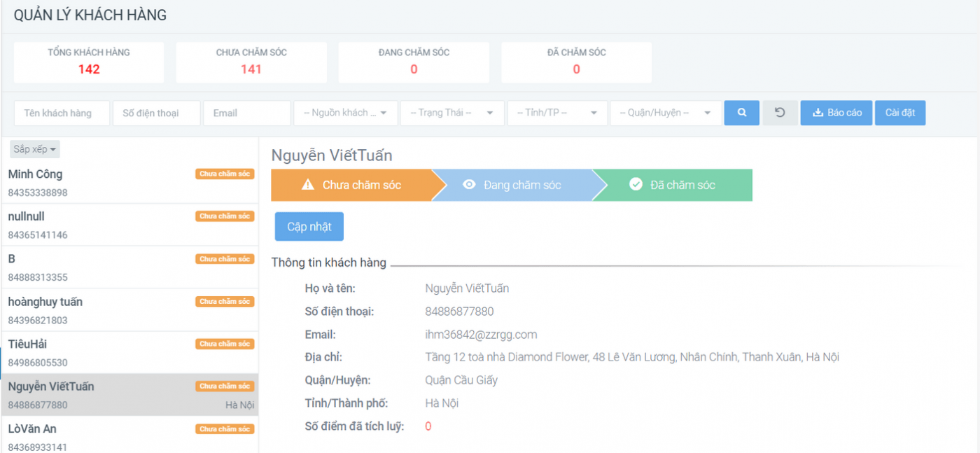Click into the Email filter field
Screen dimensions: 980x453
(x=246, y=113)
